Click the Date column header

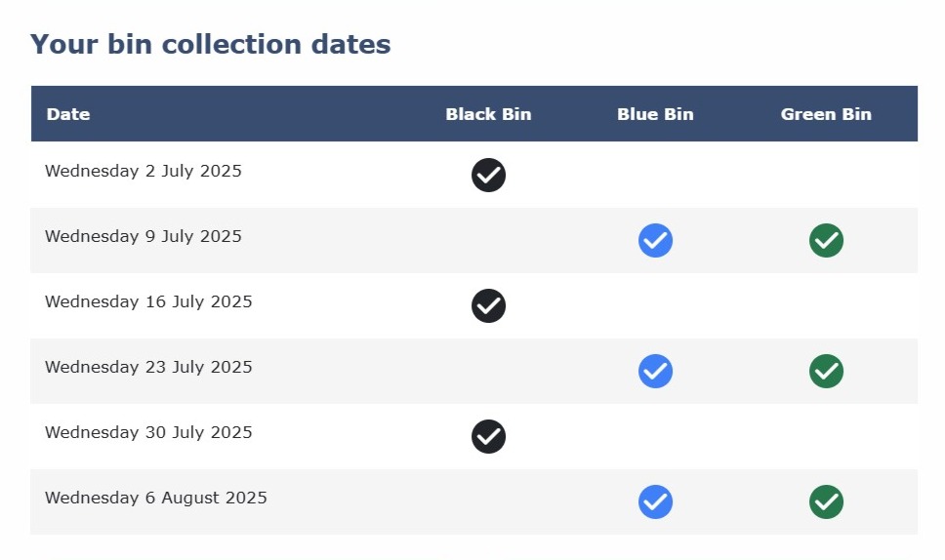(68, 114)
